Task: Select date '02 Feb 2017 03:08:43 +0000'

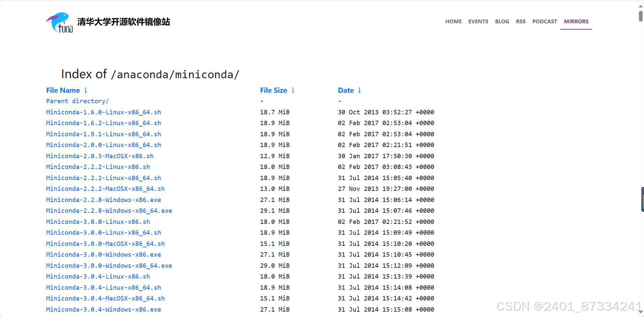Action: coord(386,167)
